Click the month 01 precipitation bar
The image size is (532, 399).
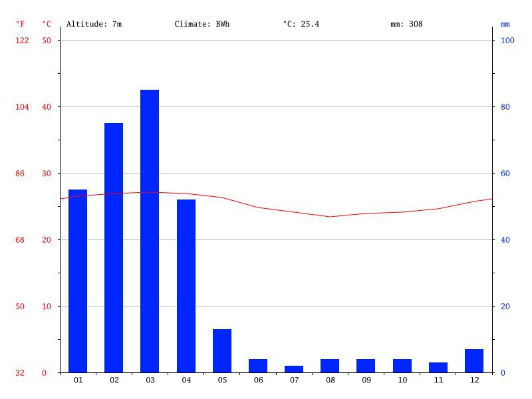[x=78, y=281]
